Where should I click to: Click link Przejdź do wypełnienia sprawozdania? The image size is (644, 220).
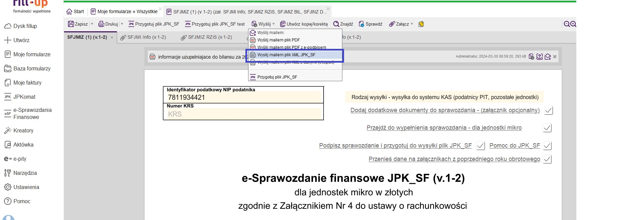(444, 128)
